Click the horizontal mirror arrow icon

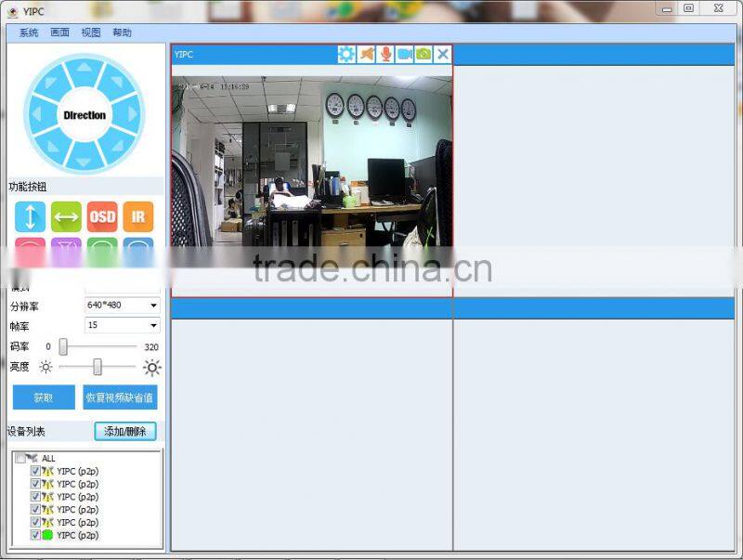coord(66,216)
